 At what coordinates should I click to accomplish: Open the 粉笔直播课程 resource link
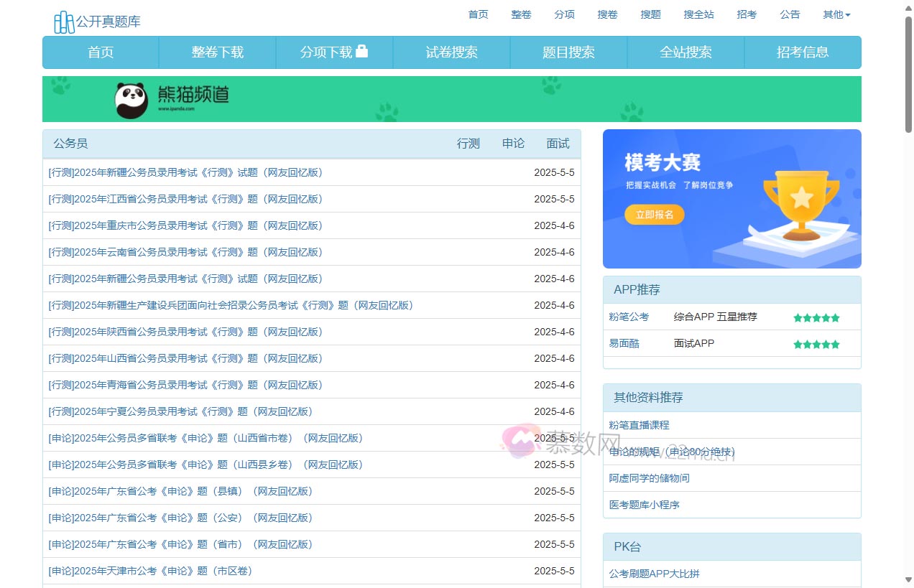point(639,425)
